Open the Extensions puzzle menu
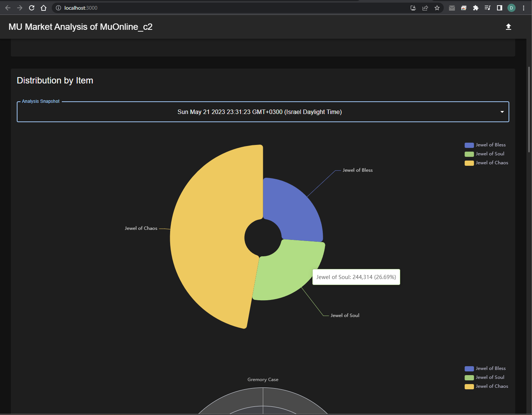532x415 pixels. pos(476,8)
